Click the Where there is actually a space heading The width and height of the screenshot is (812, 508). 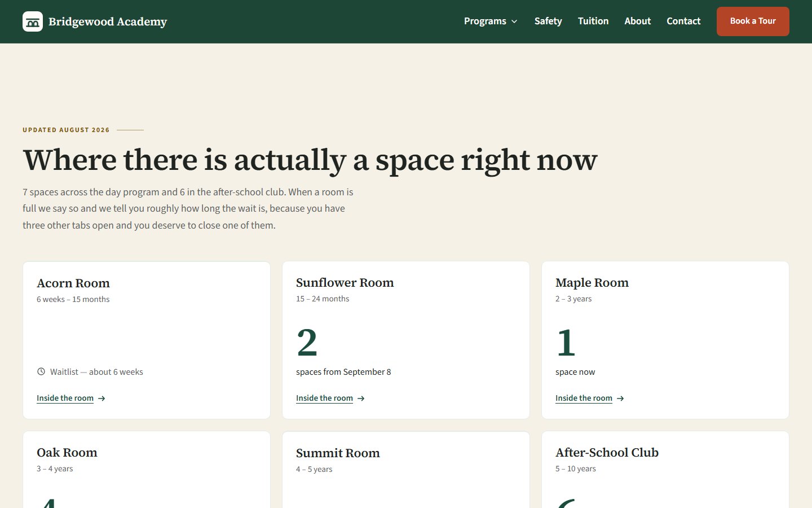pos(310,160)
